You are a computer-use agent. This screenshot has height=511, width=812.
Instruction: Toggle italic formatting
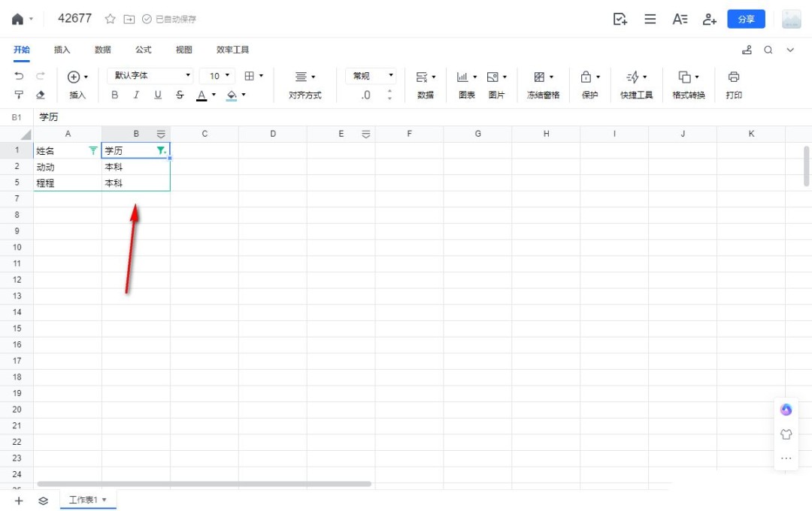(x=136, y=95)
